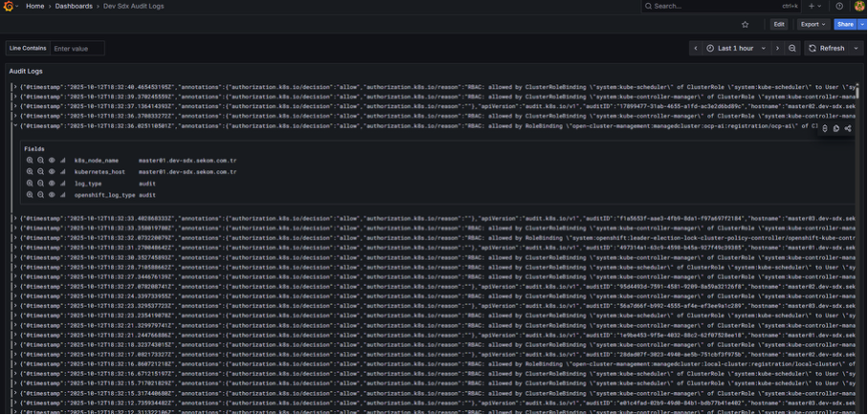Copy shortlink to expanded log line
The height and width of the screenshot is (415, 868).
(x=848, y=128)
